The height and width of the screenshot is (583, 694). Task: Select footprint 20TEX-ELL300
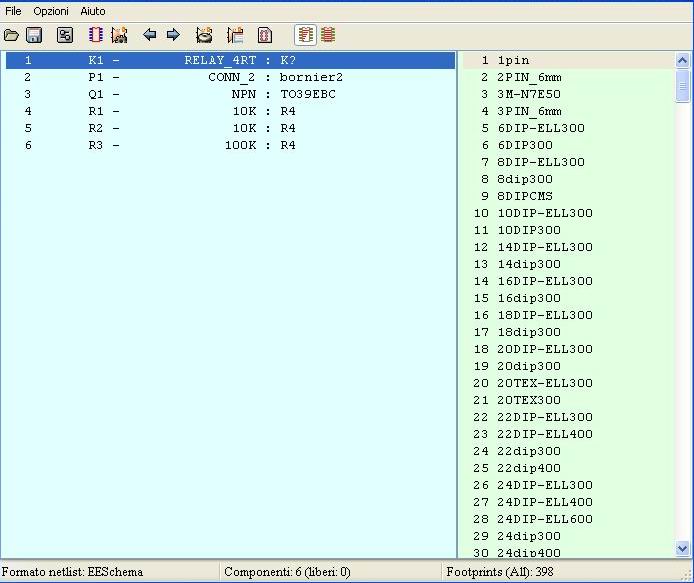coord(569,383)
